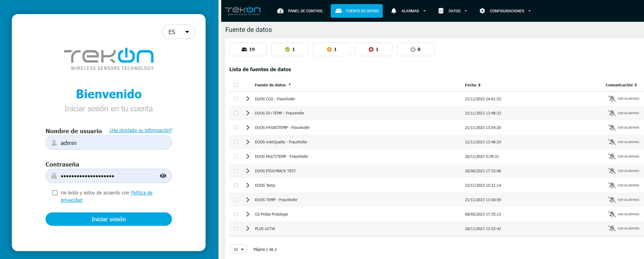
Task: Expand the DUOS TEMP - Fraunhofer row
Action: [x=248, y=200]
